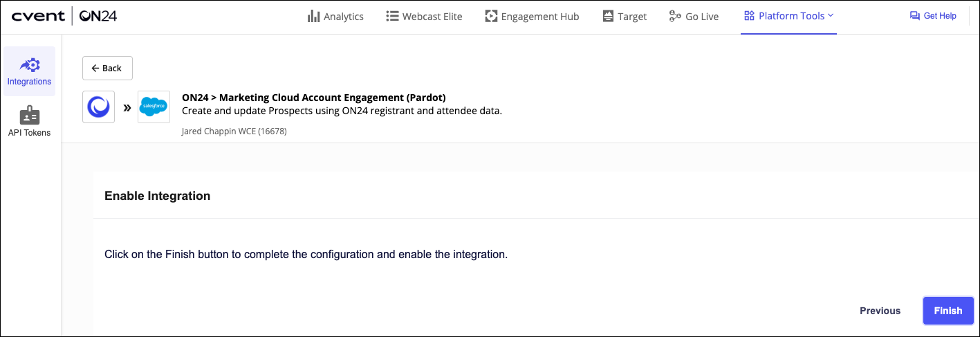The width and height of the screenshot is (980, 337).
Task: Click the back arrow icon
Action: (x=95, y=68)
